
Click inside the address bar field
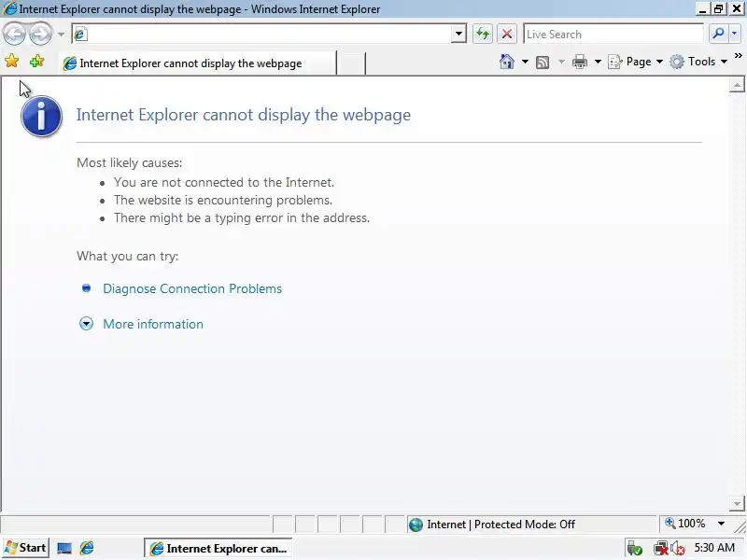[269, 34]
